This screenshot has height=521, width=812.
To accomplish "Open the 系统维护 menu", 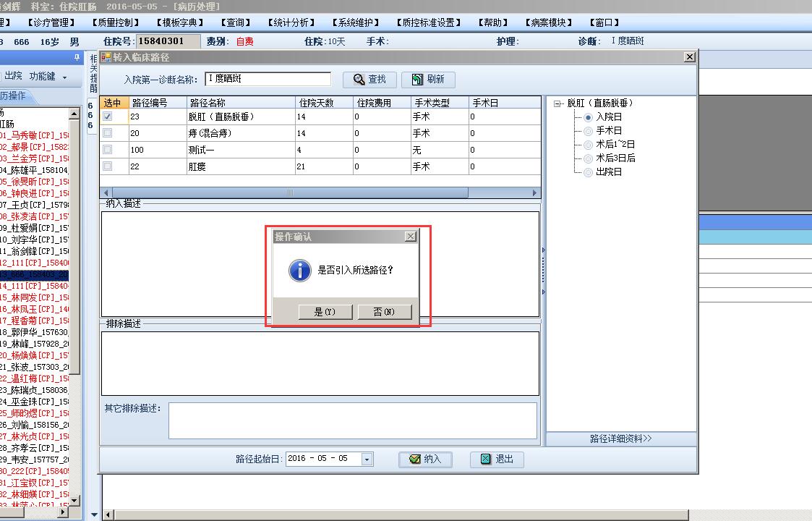I will tap(356, 23).
